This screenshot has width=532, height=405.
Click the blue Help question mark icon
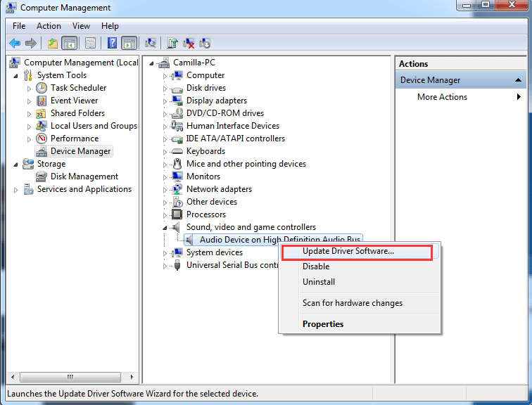coord(112,44)
